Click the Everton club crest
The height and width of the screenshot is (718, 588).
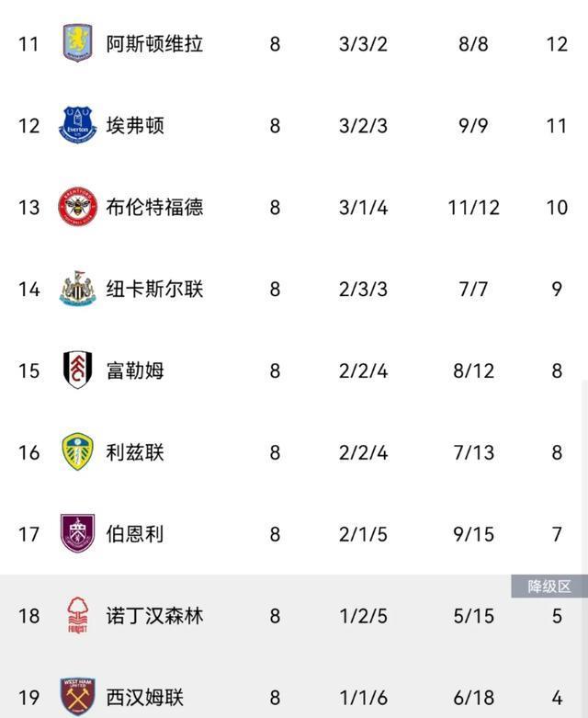77,125
